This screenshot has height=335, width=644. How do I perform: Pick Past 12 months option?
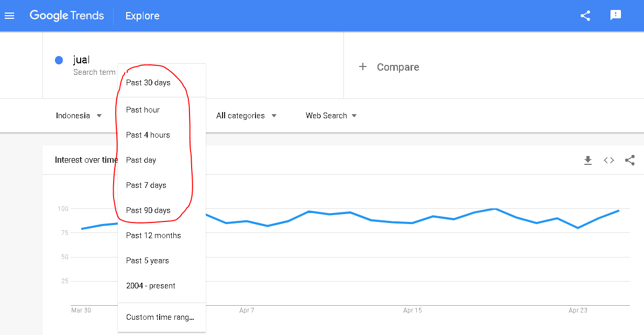(x=153, y=236)
